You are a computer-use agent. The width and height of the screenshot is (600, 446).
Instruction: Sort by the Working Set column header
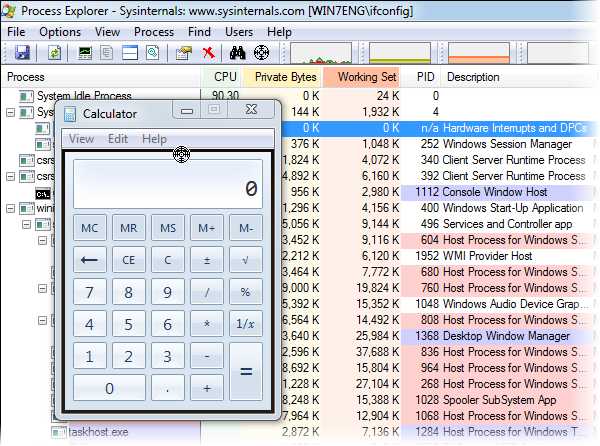pyautogui.click(x=361, y=77)
